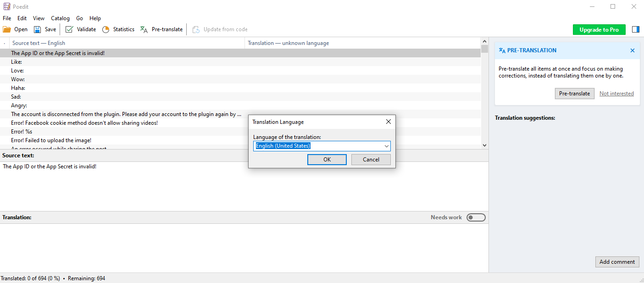
Task: Select the 'Haha:' row
Action: pos(240,88)
